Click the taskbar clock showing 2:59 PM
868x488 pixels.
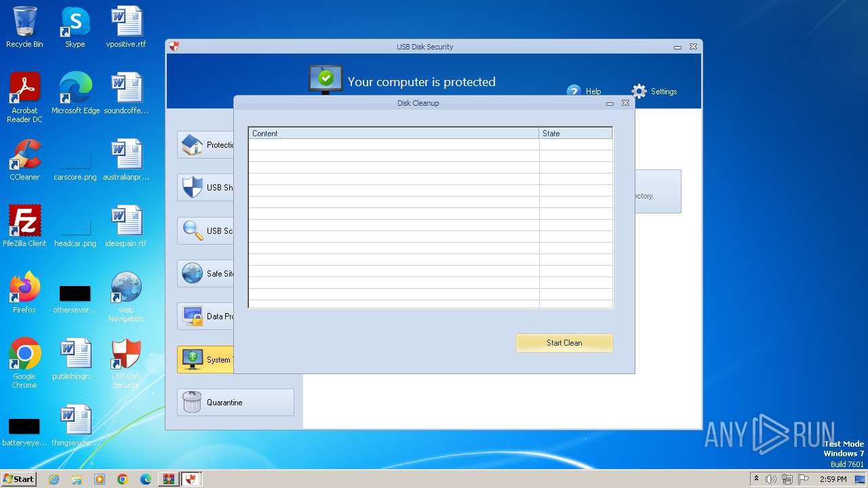coord(833,479)
